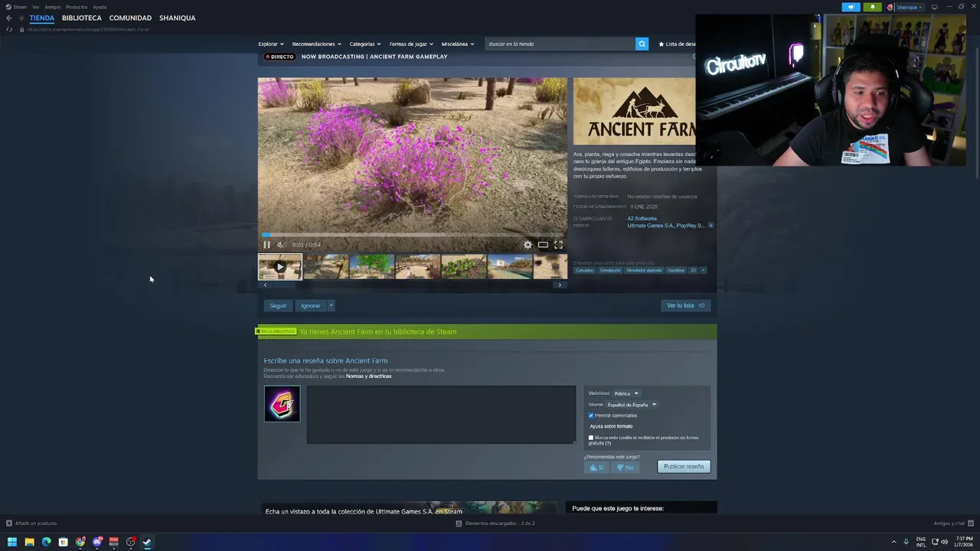Open File Explorer from the taskbar
This screenshot has width=980, height=551.
pyautogui.click(x=29, y=542)
